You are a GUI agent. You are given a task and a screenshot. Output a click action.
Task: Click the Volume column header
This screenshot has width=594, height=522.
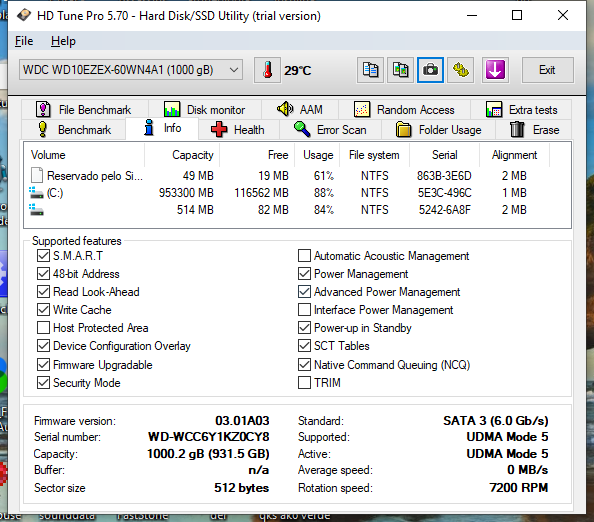pyautogui.click(x=84, y=155)
